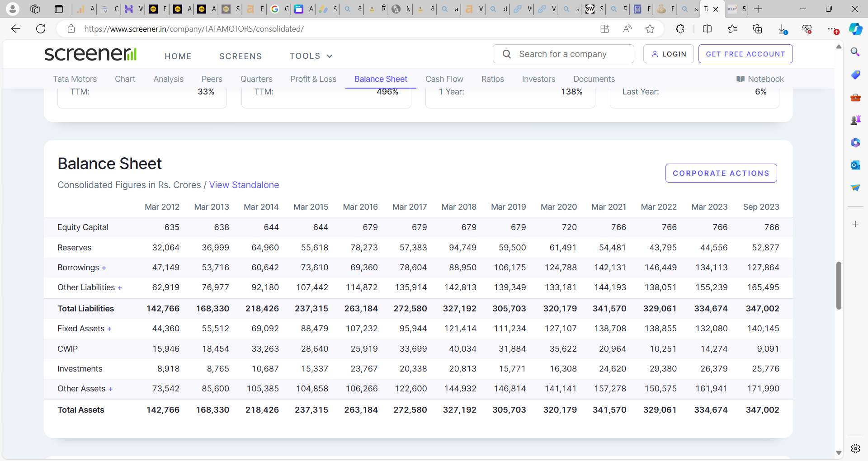Image resolution: width=868 pixels, height=461 pixels.
Task: Click the CWIP row label
Action: tap(67, 349)
